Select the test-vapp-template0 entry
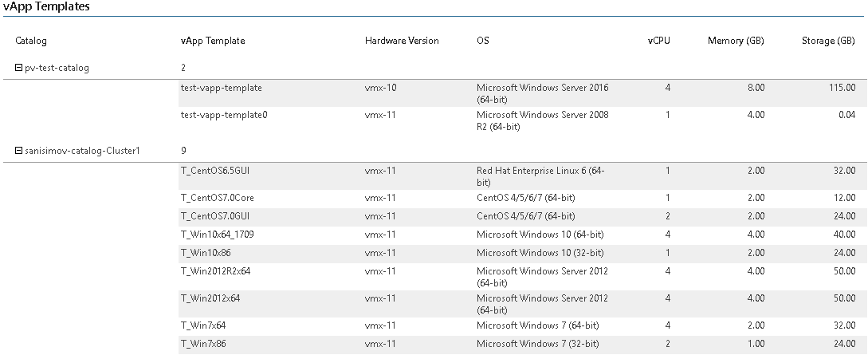868x355 pixels. 224,115
